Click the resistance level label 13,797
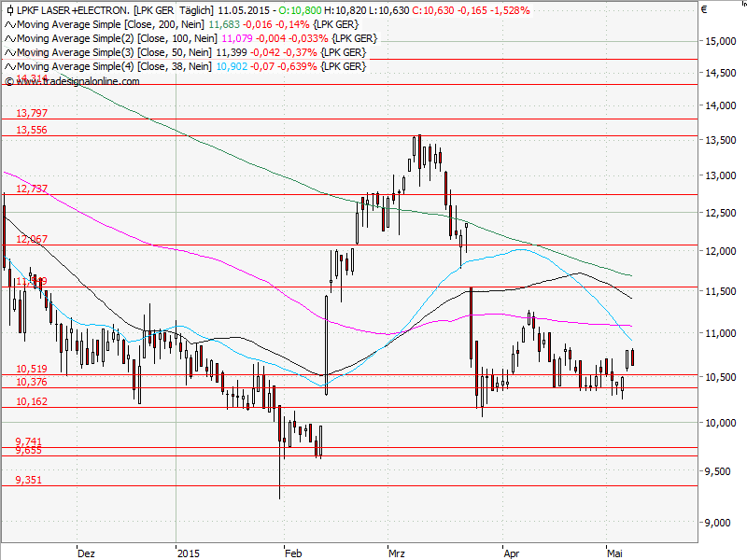 31,113
